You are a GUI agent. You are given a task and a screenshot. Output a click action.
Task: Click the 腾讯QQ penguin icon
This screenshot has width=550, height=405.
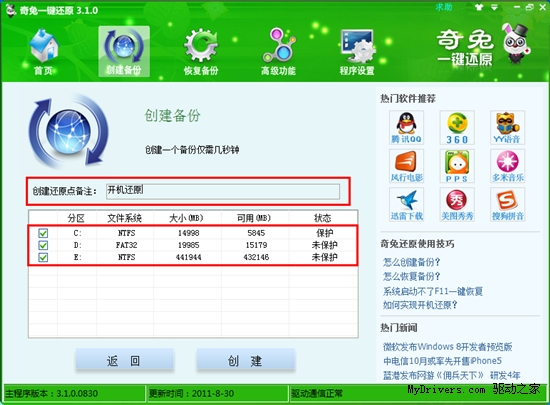click(406, 128)
